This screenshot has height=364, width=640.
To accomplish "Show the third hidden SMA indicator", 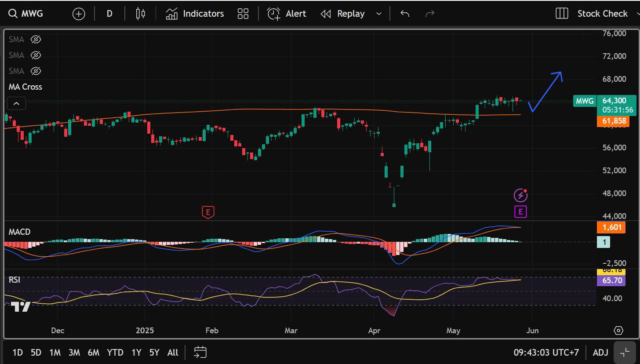I will coord(36,71).
